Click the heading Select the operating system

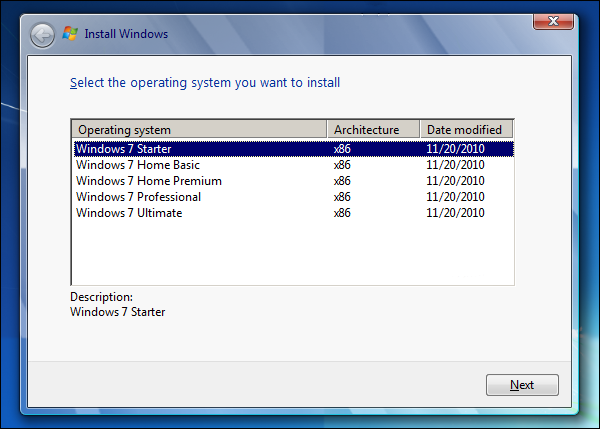pyautogui.click(x=205, y=83)
